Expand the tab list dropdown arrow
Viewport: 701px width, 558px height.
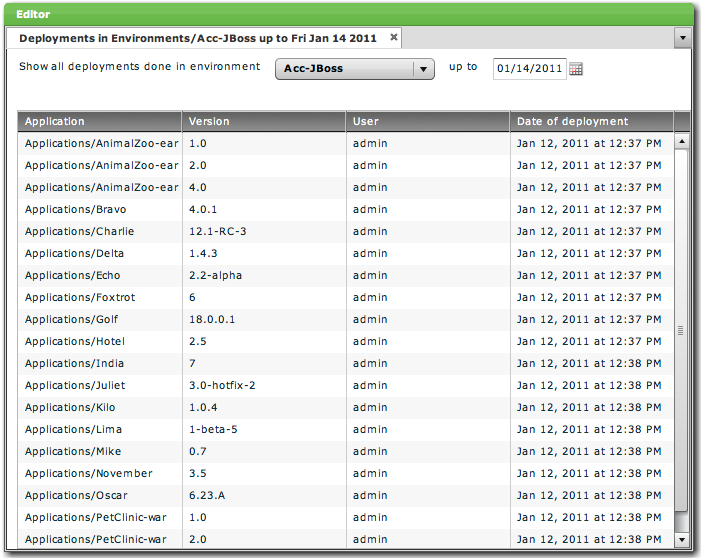point(682,38)
